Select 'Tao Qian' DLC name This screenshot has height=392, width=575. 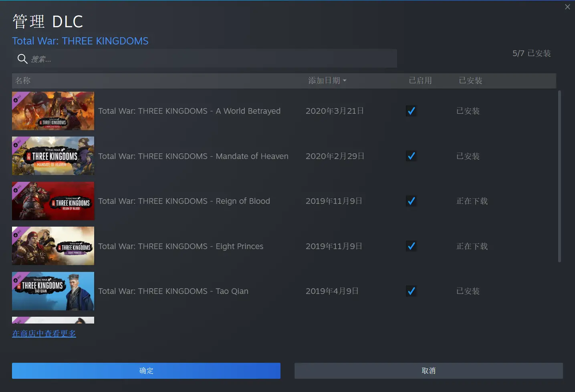pyautogui.click(x=173, y=291)
